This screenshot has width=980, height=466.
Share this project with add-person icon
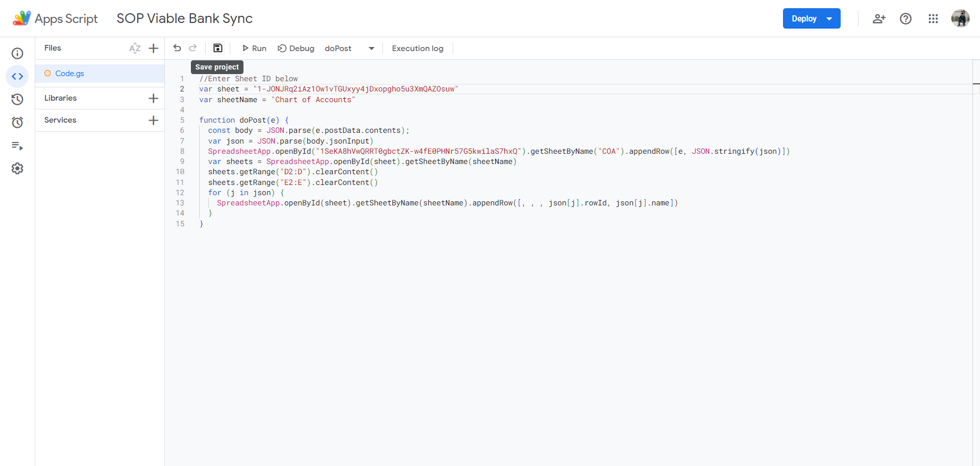click(879, 18)
